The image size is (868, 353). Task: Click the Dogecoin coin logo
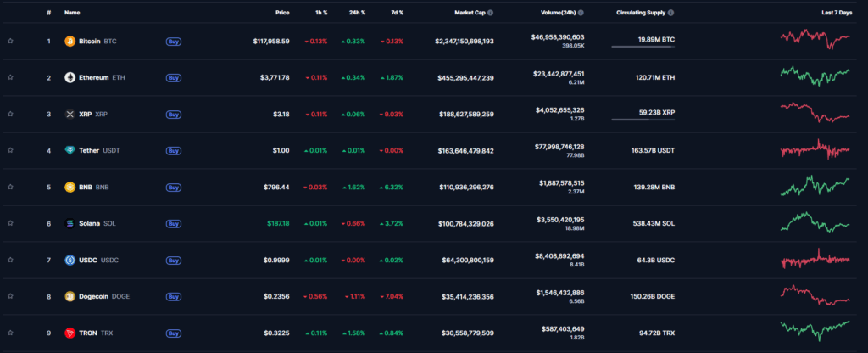[x=70, y=296]
